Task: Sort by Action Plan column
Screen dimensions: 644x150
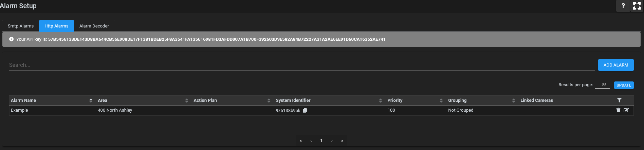Action: [x=269, y=100]
